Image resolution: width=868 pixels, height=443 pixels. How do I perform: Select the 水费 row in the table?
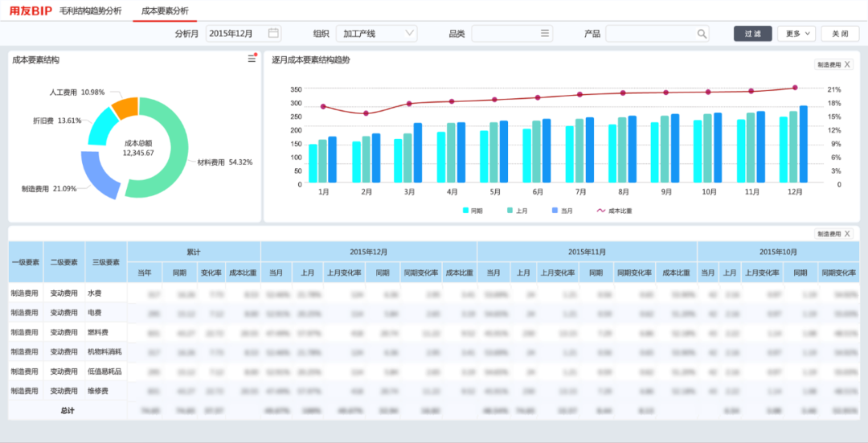(x=96, y=293)
